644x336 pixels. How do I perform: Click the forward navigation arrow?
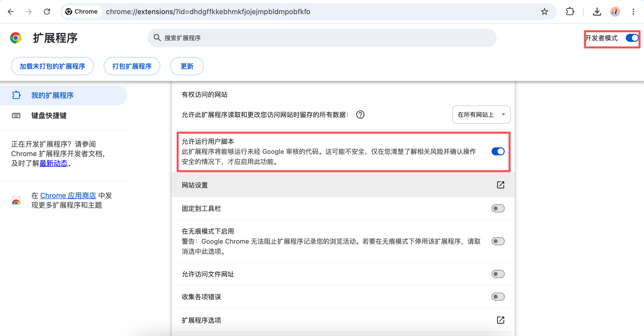tap(29, 12)
